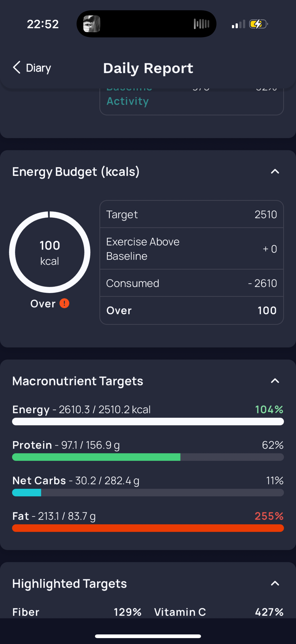Tap the 100 kcal circular energy ring
The image size is (296, 644).
[50, 252]
